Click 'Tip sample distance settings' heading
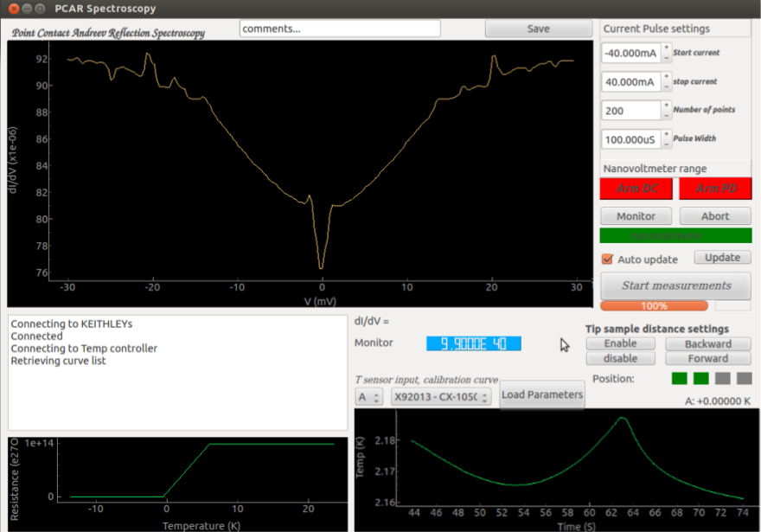Viewport: 761px width, 532px height. (x=657, y=329)
